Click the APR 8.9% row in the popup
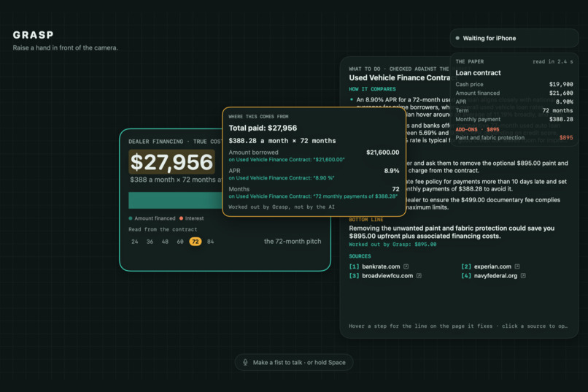This screenshot has height=392, width=588. pyautogui.click(x=314, y=171)
